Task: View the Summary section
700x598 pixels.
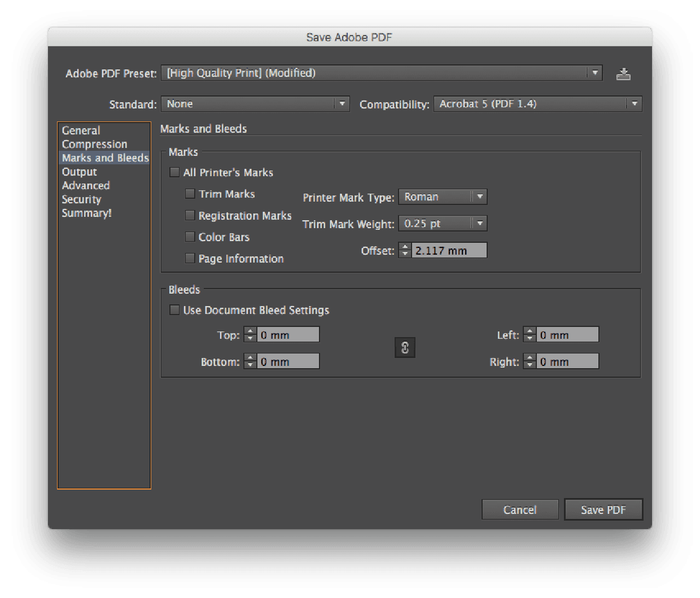Action: pyautogui.click(x=86, y=213)
